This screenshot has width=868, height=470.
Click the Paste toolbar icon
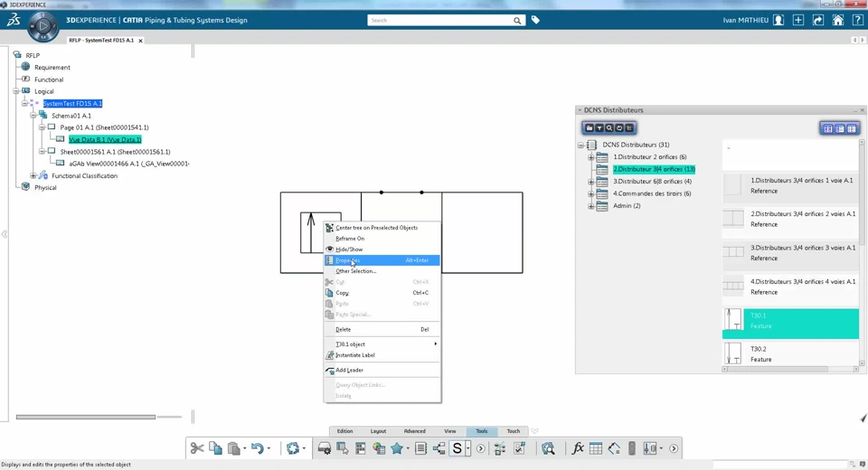point(233,448)
